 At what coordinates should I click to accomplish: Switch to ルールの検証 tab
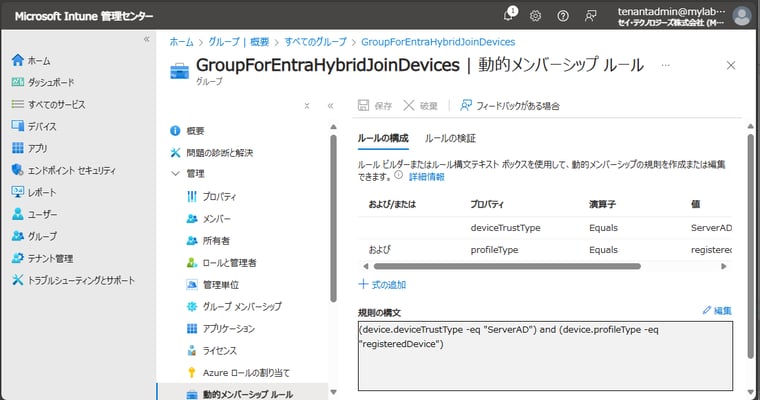click(450, 138)
